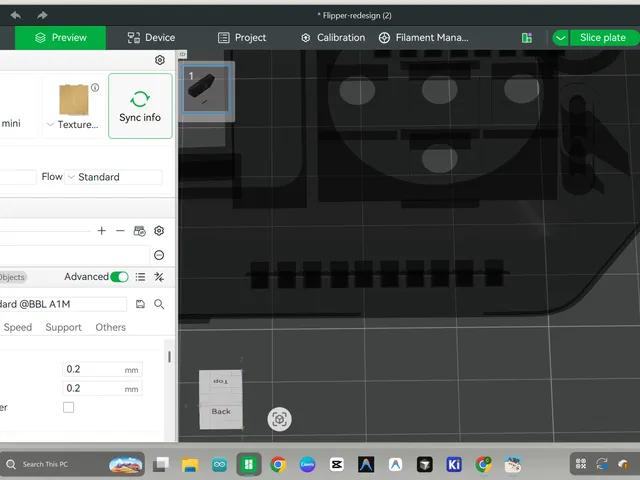This screenshot has height=480, width=640.
Task: Click the circled minus icon beside filament row
Action: [x=159, y=256]
